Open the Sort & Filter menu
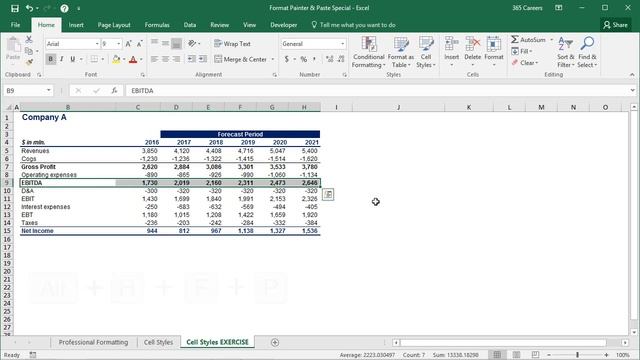Image resolution: width=640 pixels, height=360 pixels. click(x=565, y=52)
